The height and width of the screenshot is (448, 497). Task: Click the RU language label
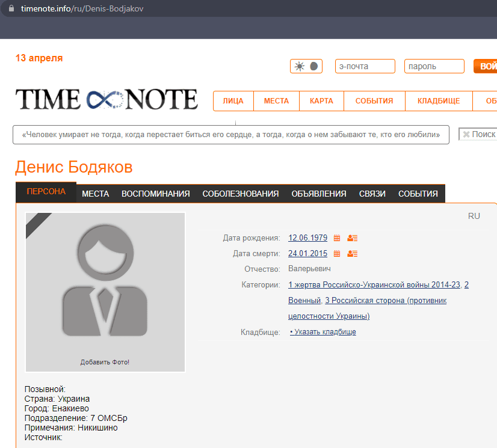click(474, 216)
